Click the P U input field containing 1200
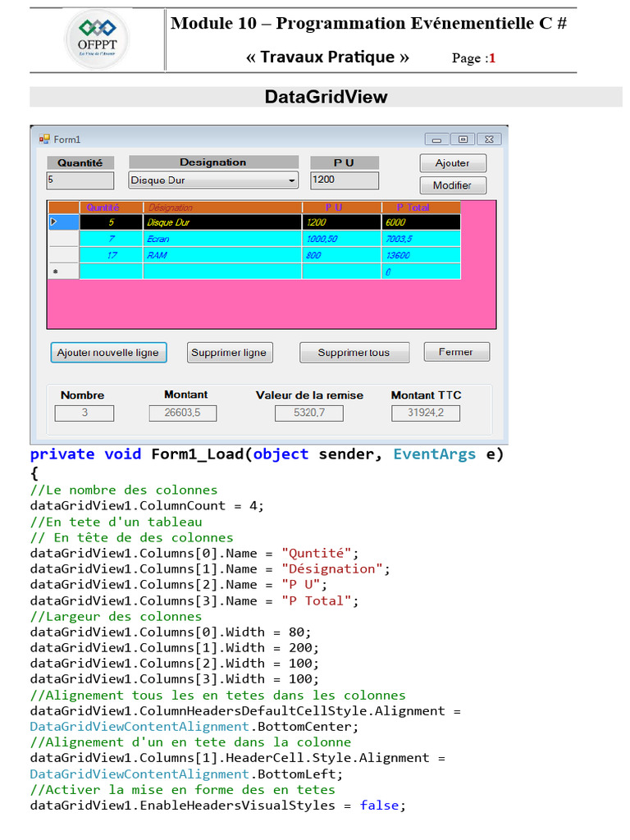Image resolution: width=630 pixels, height=840 pixels. tap(344, 180)
